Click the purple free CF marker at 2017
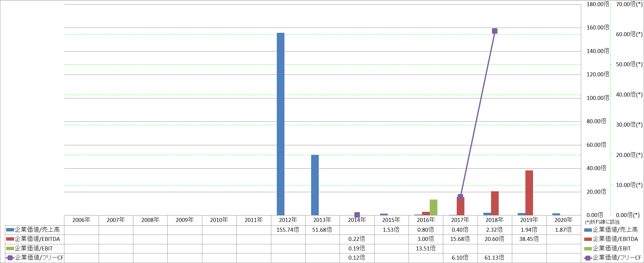This screenshot has height=263, width=644. coord(460,197)
